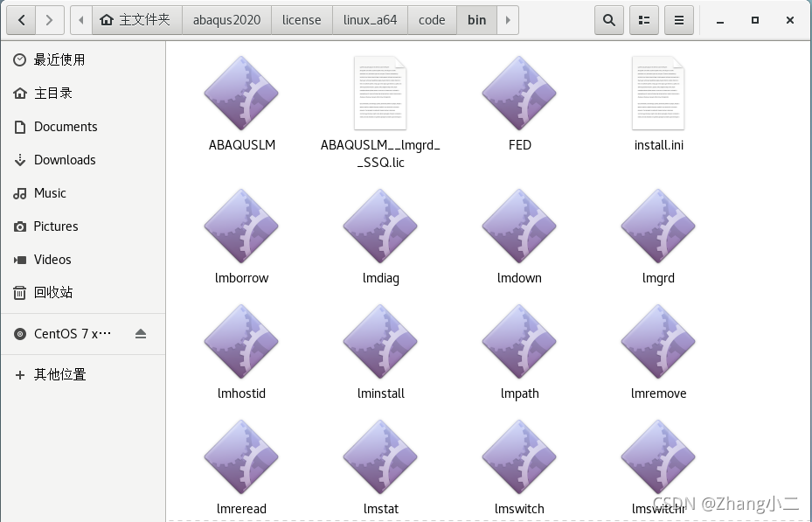Open 回收站 trash in the sidebar
Viewport: 812px width, 522px height.
coord(53,293)
